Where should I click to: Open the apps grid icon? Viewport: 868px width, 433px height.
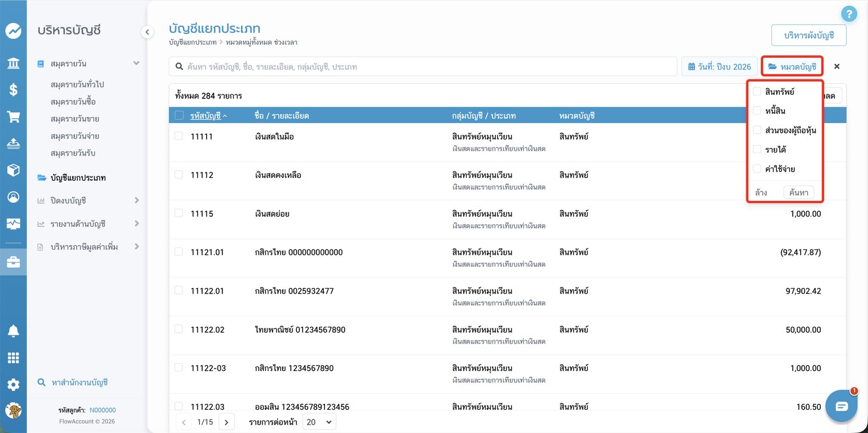(x=13, y=358)
